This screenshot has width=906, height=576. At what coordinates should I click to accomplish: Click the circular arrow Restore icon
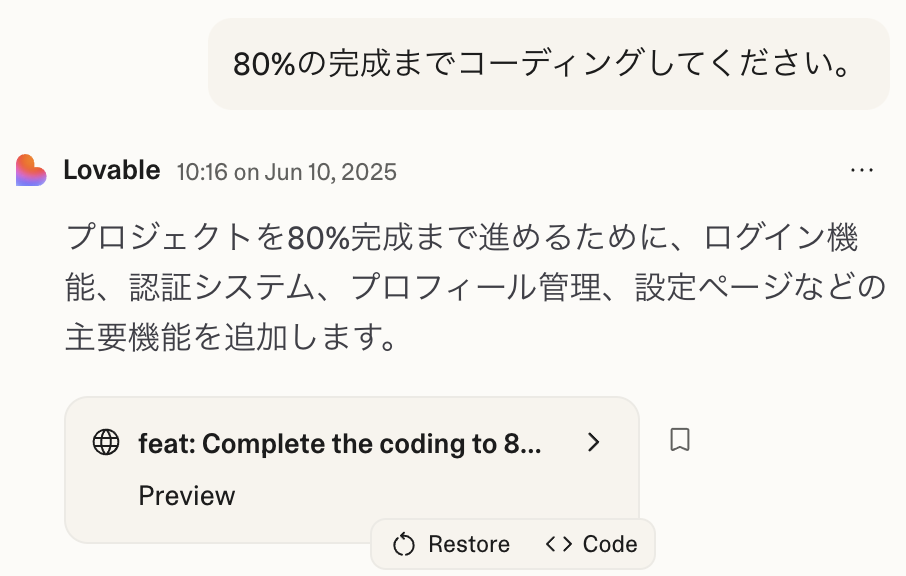(x=404, y=545)
